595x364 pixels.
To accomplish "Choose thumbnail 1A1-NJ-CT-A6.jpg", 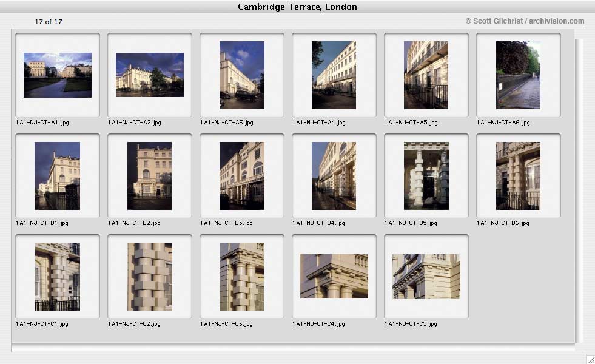I will click(x=519, y=75).
